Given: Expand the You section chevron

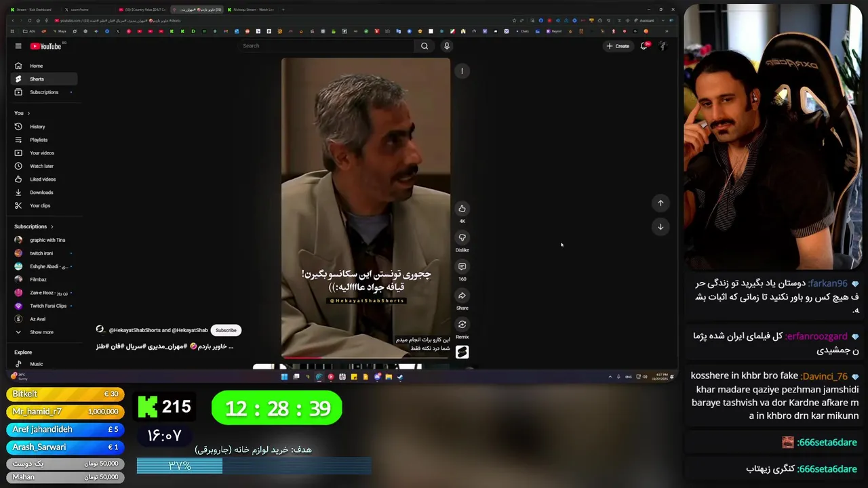Looking at the screenshot, I should pos(28,113).
